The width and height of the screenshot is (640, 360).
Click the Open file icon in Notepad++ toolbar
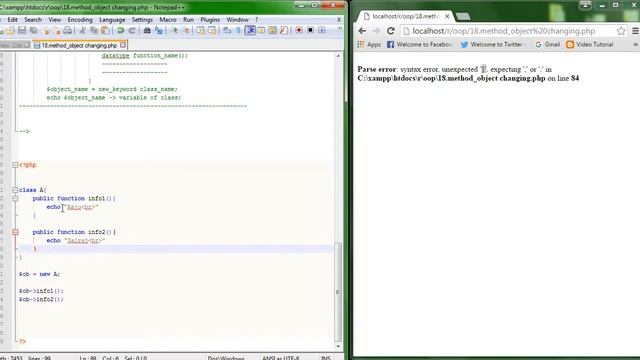10,31
